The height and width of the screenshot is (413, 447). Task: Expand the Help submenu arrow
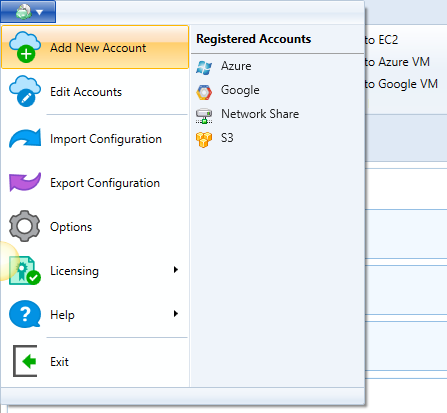point(176,314)
